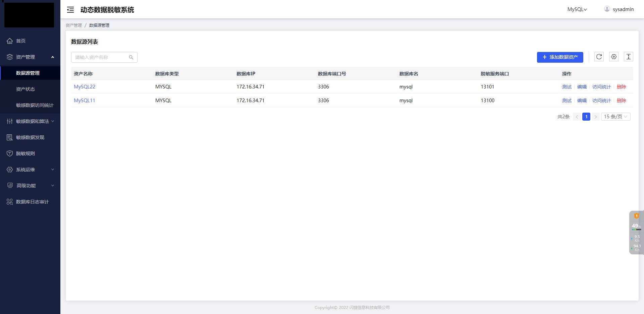Click port cell 13101

pos(487,87)
